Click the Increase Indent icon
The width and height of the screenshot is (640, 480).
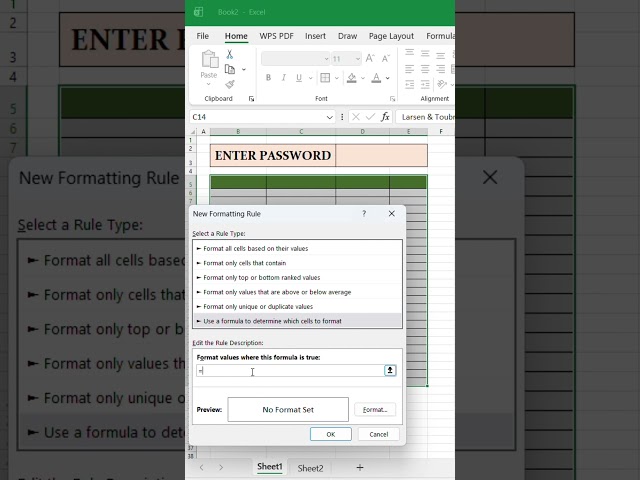coord(425,84)
